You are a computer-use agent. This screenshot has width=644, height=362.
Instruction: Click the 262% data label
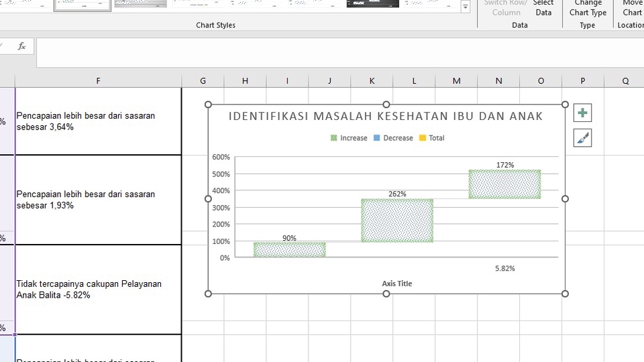coord(397,194)
